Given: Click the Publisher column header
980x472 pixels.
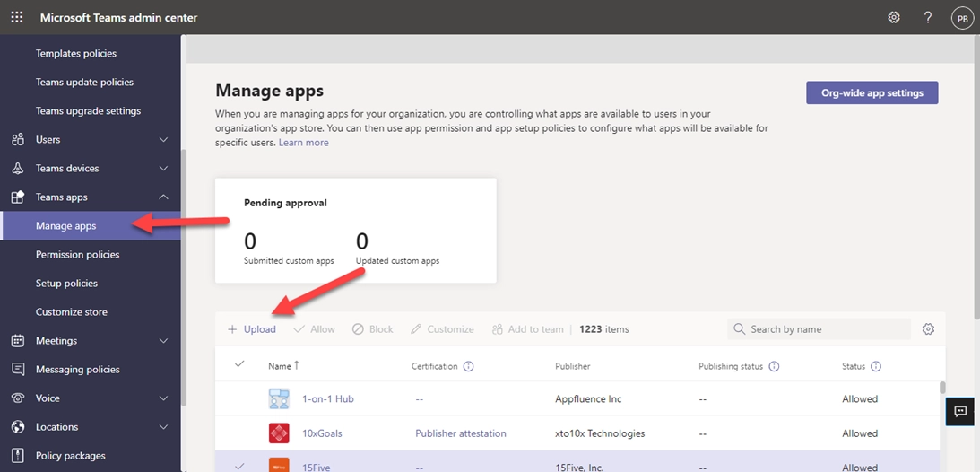Looking at the screenshot, I should (573, 366).
